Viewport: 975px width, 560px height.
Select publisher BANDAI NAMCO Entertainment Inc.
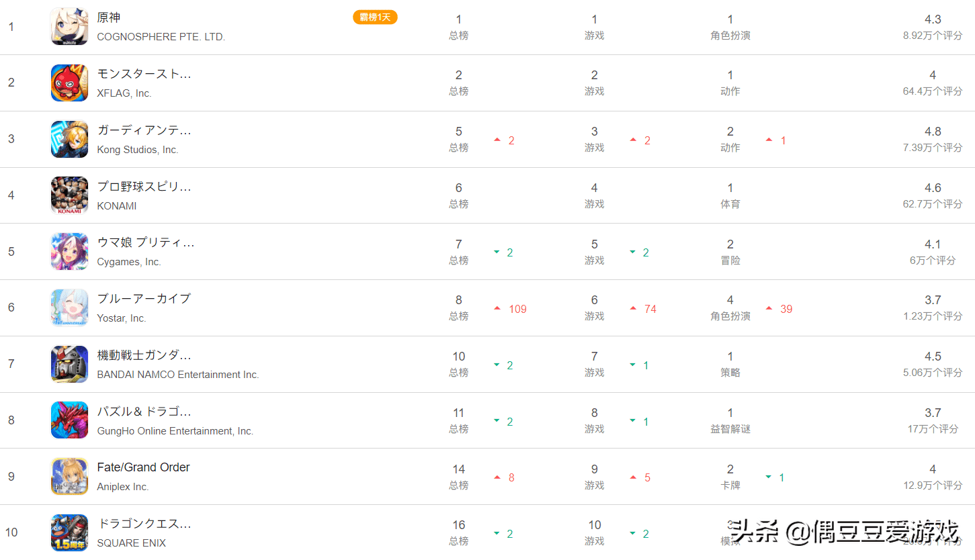(x=178, y=375)
